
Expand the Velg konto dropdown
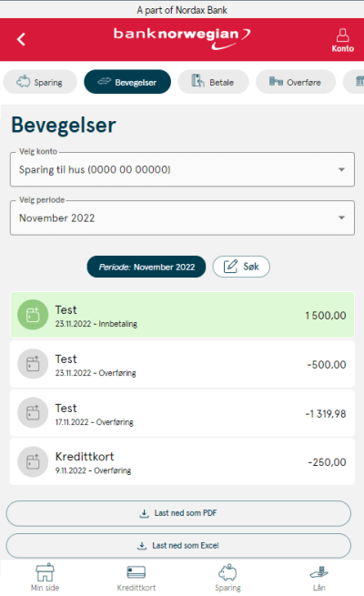tap(182, 169)
